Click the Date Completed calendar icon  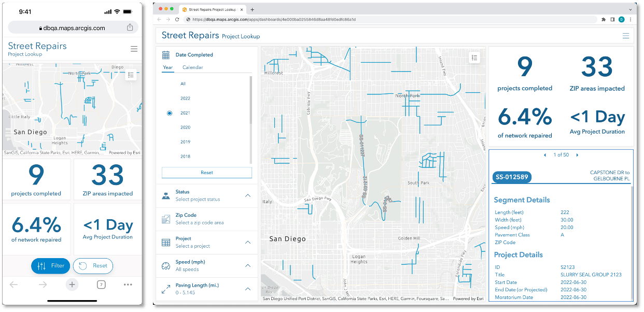tap(167, 54)
